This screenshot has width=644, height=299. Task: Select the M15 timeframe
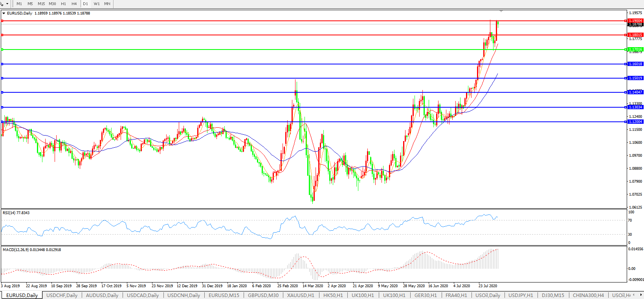[x=41, y=4]
